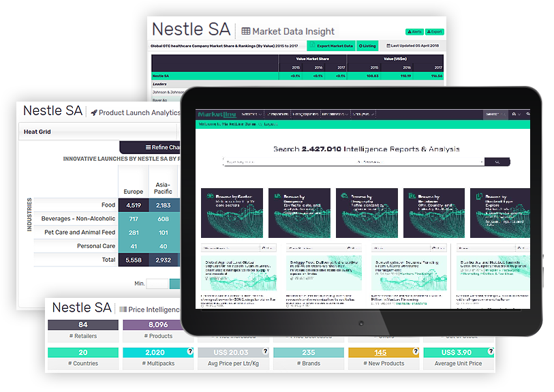Click help icon on Average Unit Price tile
The width and height of the screenshot is (554, 392).
point(491,351)
